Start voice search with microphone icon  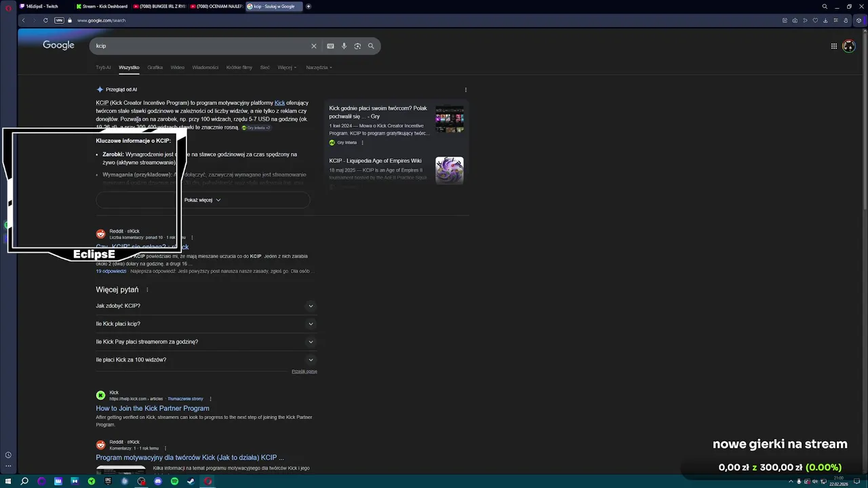344,46
